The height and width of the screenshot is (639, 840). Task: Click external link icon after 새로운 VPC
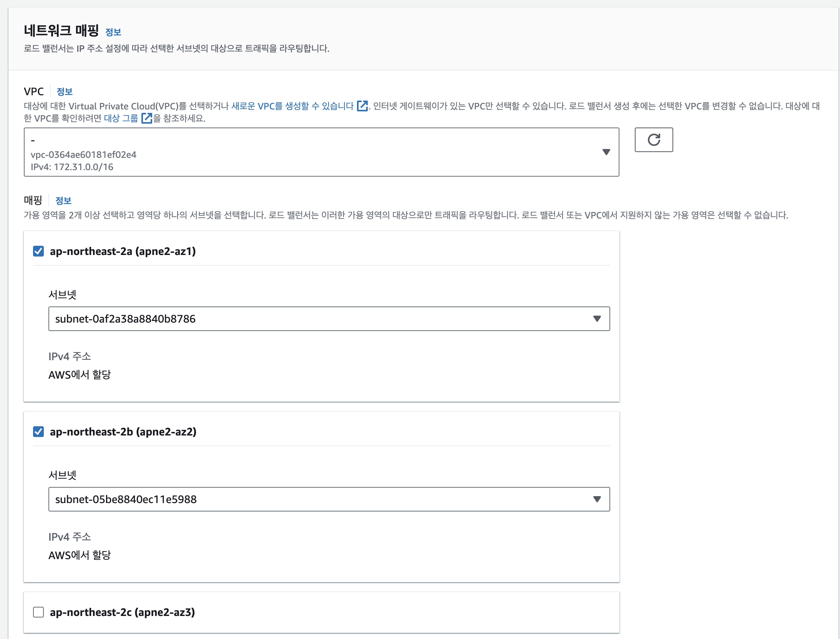(362, 106)
